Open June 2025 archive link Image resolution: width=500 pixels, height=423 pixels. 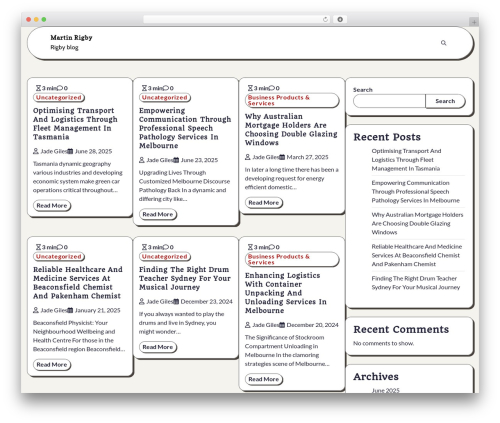click(385, 390)
